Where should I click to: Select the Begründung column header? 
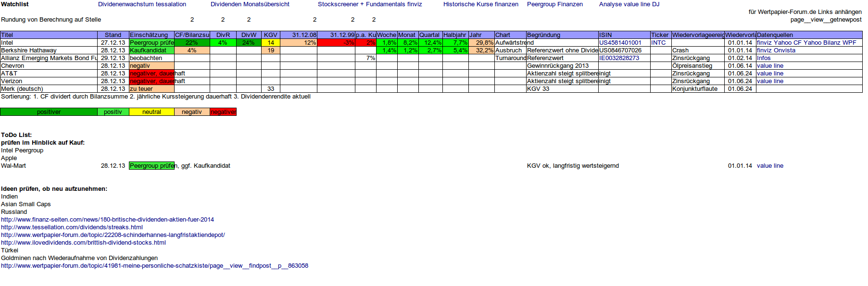pos(562,35)
